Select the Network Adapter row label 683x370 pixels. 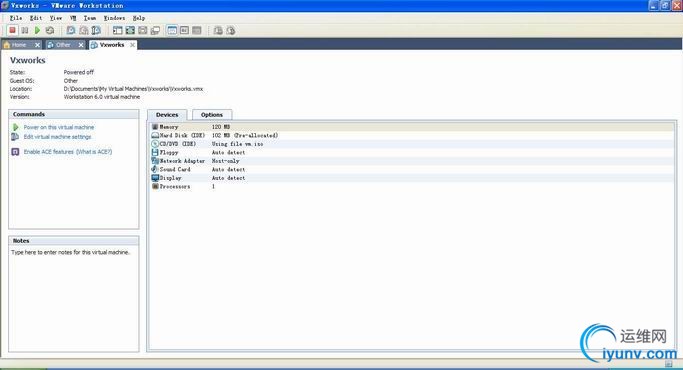(182, 161)
